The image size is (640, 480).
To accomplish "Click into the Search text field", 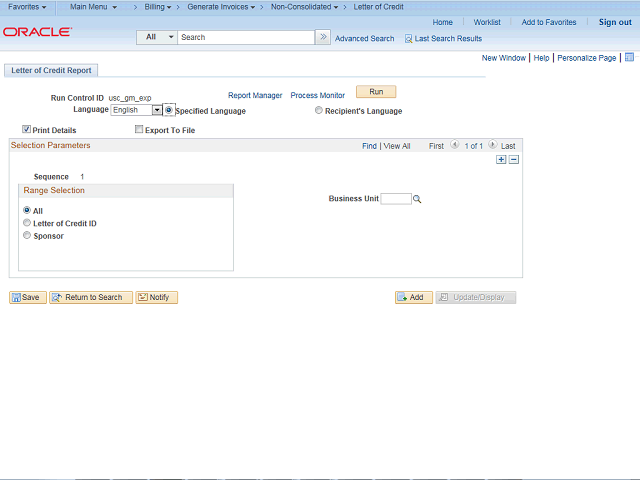I will 246,37.
